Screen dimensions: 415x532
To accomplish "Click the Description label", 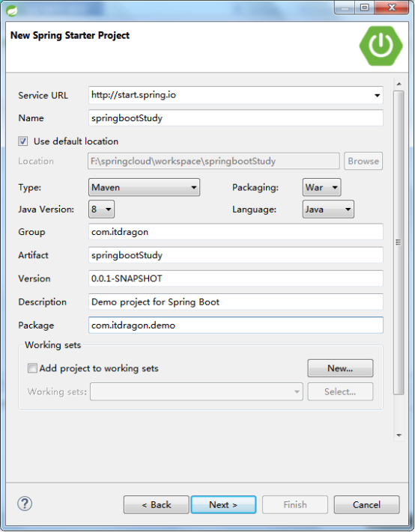I will pyautogui.click(x=43, y=302).
